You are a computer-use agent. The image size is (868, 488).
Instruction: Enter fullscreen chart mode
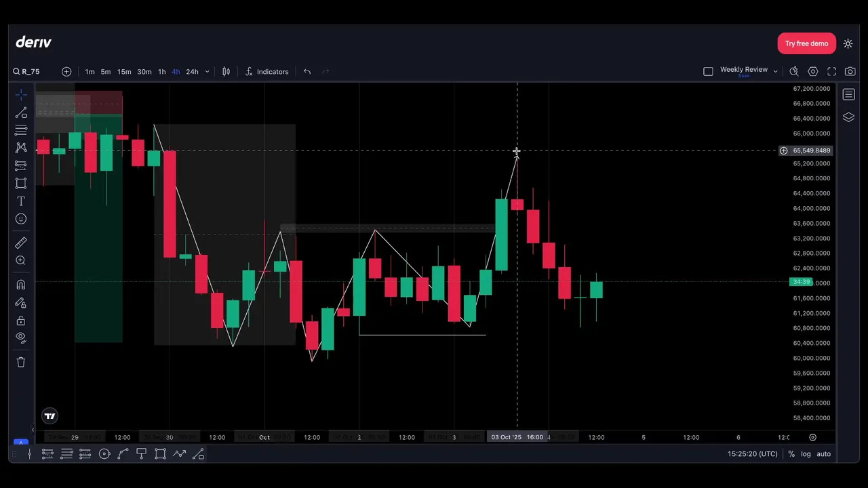click(x=832, y=71)
